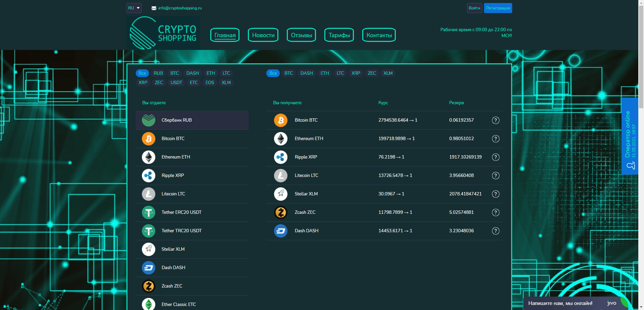This screenshot has width=644, height=310.
Task: Open the Тарифы menu item
Action: coord(339,35)
